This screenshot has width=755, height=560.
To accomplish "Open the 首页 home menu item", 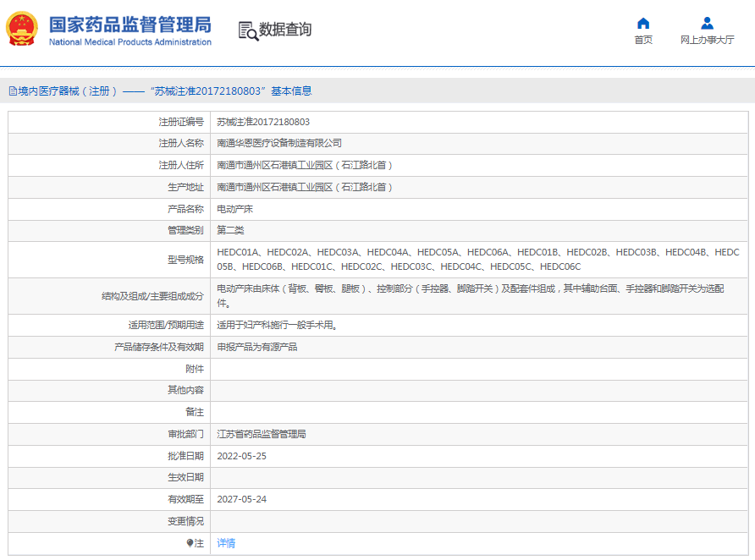I will 643,40.
